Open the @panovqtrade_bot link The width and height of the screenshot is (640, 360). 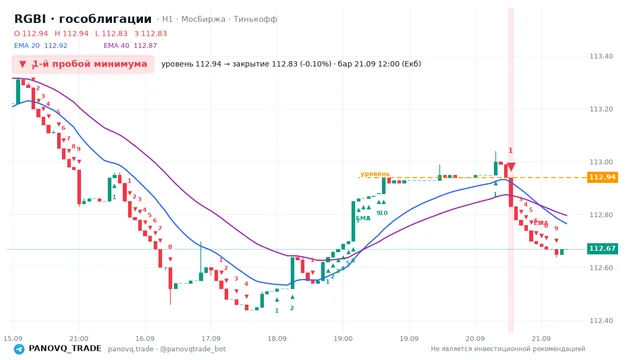click(193, 349)
